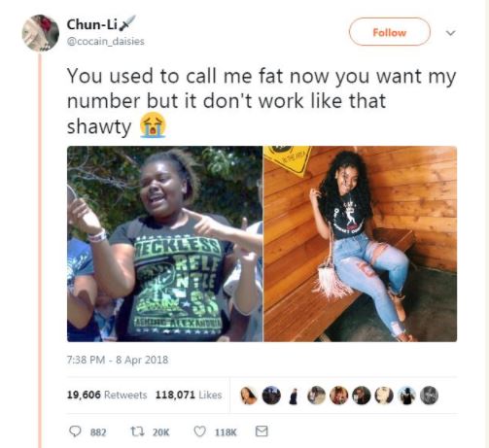
Task: View the 118,071 Likes list
Action: click(x=189, y=395)
